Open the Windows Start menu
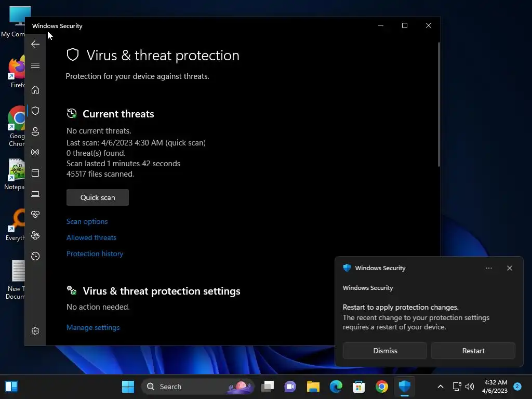This screenshot has width=532, height=399. click(128, 387)
